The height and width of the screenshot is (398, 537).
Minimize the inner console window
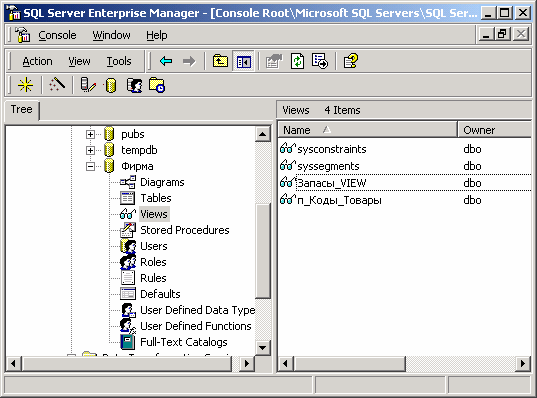click(486, 34)
